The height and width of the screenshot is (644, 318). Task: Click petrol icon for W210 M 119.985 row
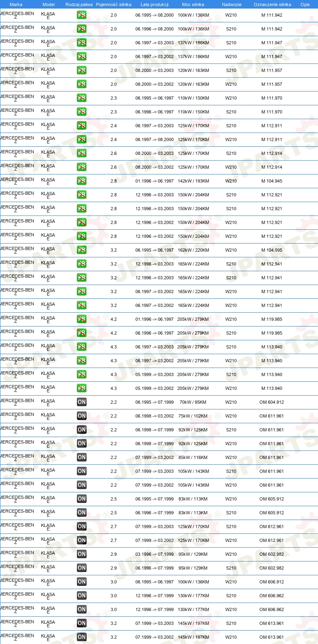pos(82,319)
